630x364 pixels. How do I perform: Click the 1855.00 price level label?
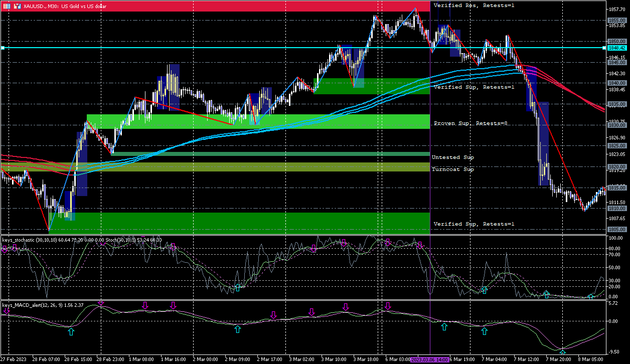[616, 21]
